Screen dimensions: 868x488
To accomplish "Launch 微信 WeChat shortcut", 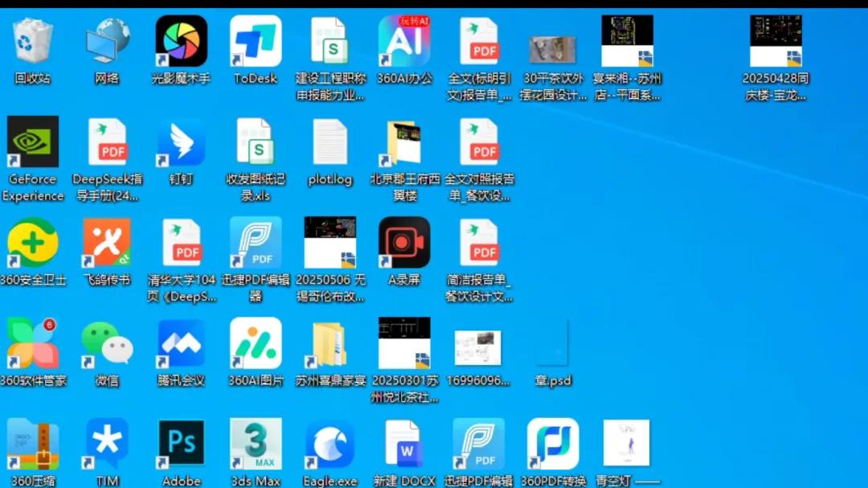I will tap(108, 343).
